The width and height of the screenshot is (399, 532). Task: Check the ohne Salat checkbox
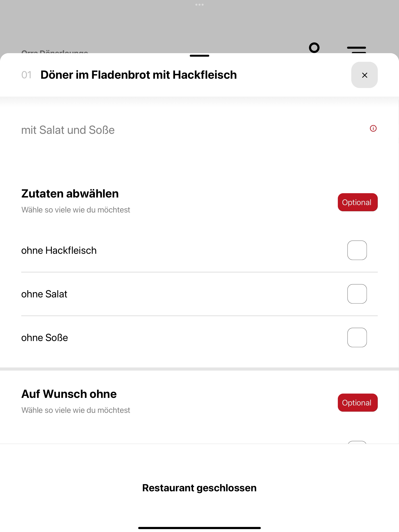point(357,294)
